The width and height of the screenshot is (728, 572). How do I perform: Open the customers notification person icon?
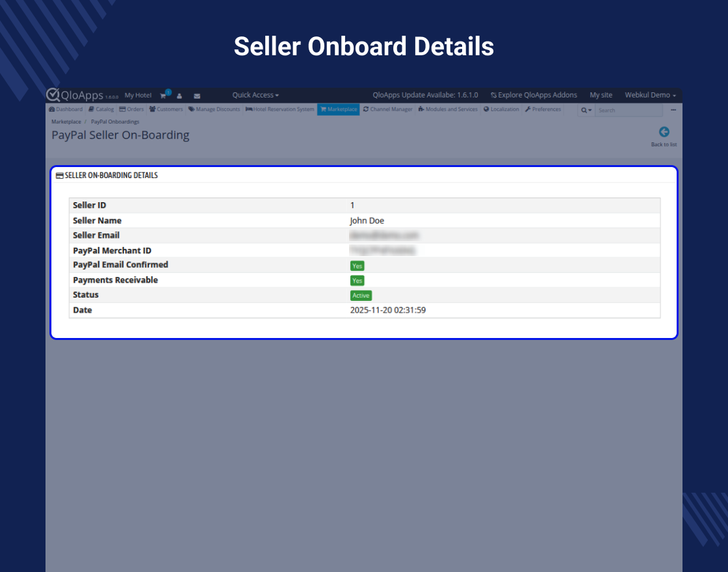[x=179, y=96]
